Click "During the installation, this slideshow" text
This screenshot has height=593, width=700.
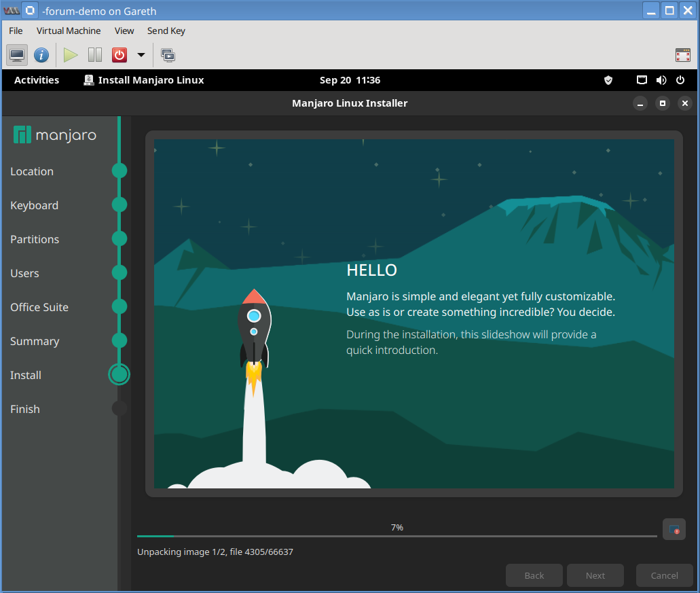pos(471,342)
